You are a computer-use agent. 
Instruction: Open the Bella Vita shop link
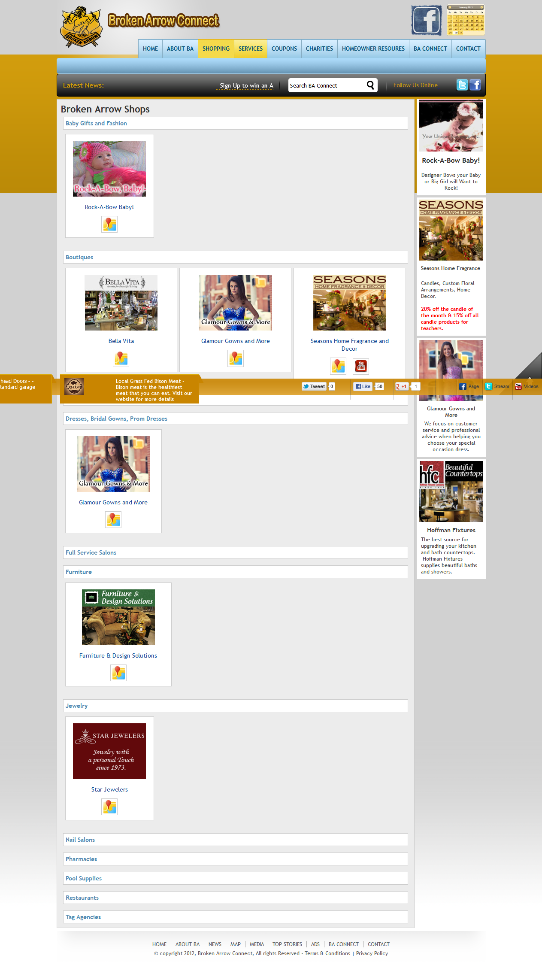121,341
